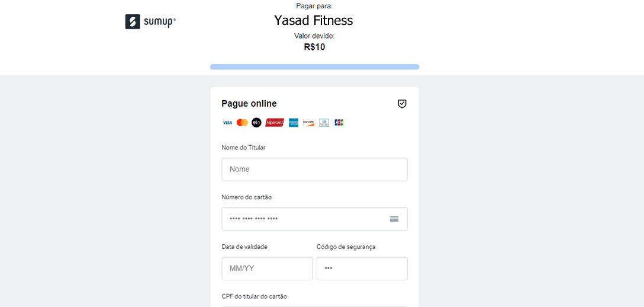Click the blue progress bar
The height and width of the screenshot is (307, 644).
[x=314, y=67]
